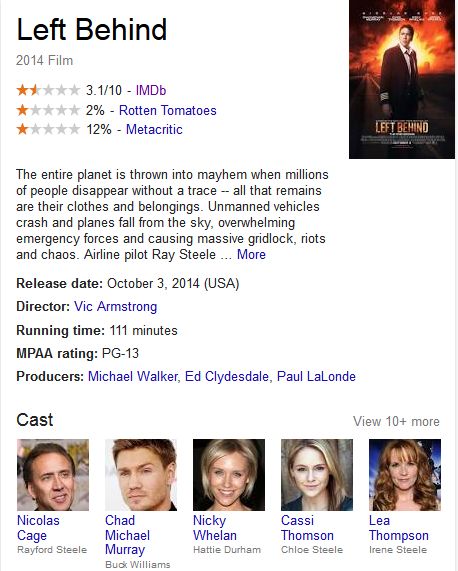
Task: Expand the description via More link
Action: pos(251,254)
